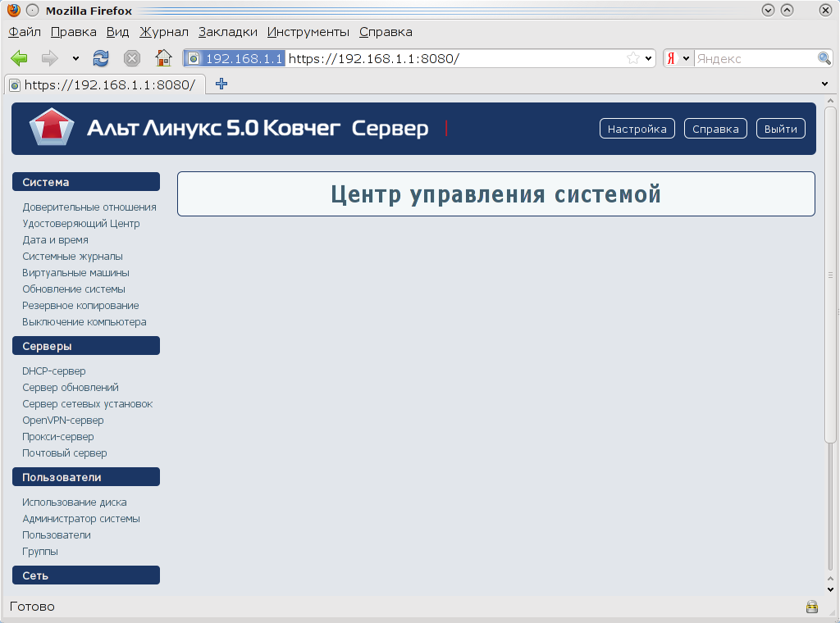The image size is (840, 623).
Task: Click scrollbar down arrow at bottom
Action: (x=830, y=590)
